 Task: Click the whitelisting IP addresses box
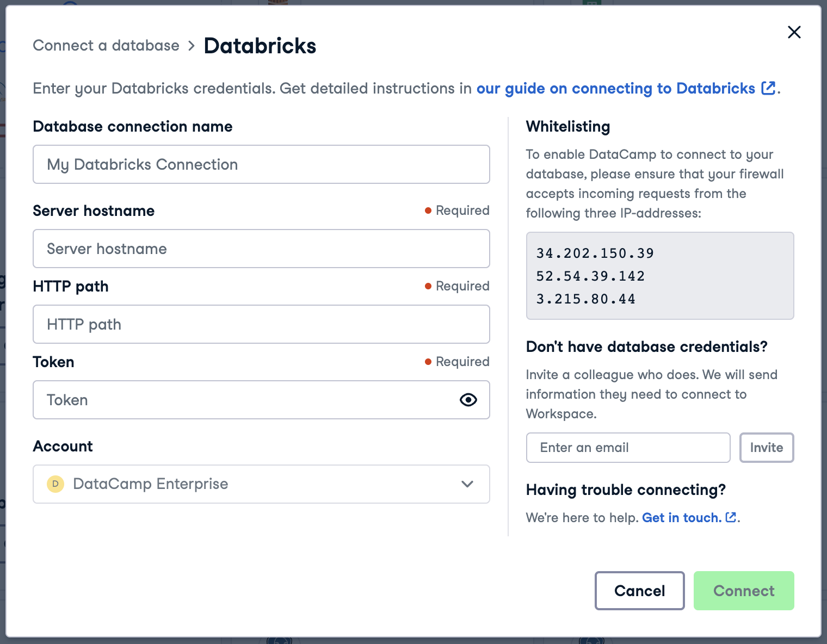tap(659, 276)
